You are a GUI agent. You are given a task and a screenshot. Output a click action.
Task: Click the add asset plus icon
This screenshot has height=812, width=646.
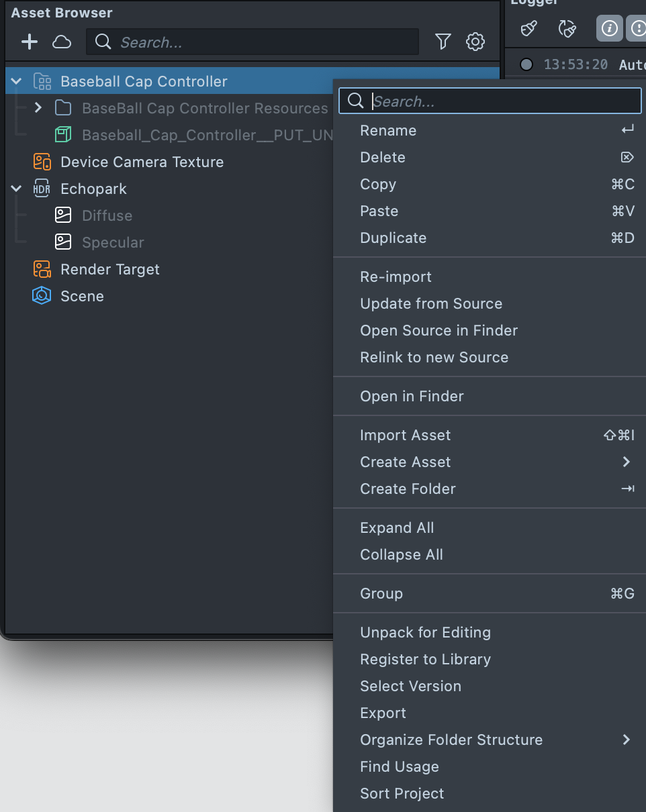click(30, 42)
